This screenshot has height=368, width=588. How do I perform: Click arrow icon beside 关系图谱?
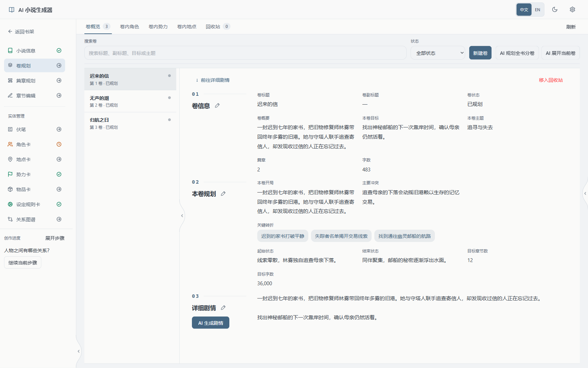pyautogui.click(x=59, y=219)
